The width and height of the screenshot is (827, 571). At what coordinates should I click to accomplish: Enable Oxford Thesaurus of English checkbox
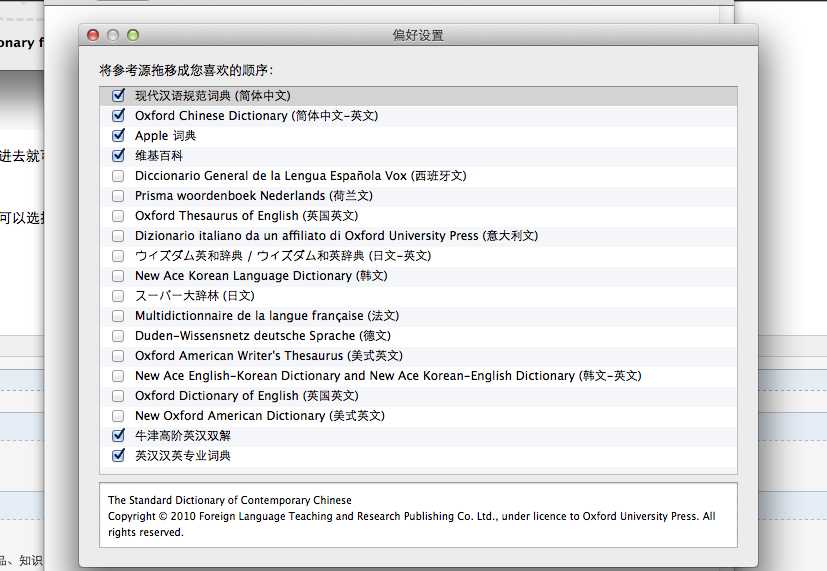[x=118, y=216]
